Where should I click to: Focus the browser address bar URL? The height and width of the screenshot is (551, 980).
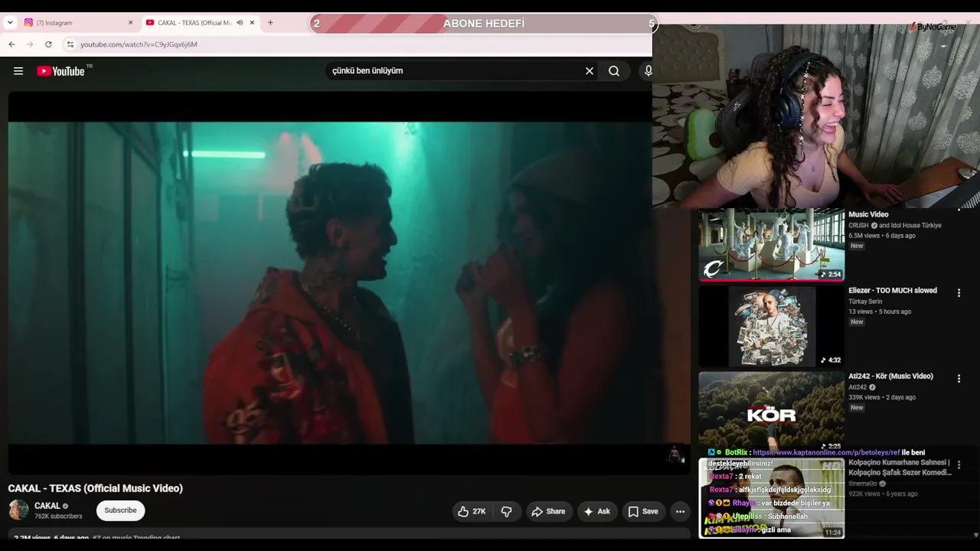point(139,44)
